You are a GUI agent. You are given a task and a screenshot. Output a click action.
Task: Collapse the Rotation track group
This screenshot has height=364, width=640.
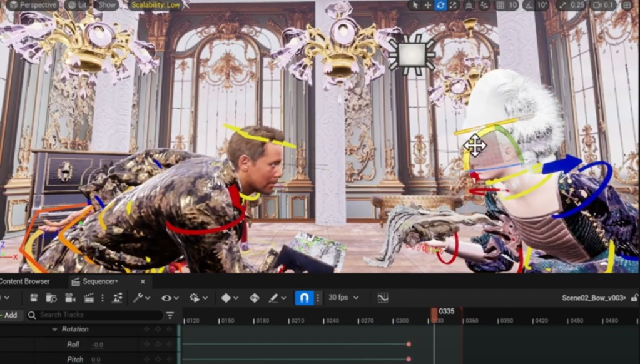(x=54, y=329)
